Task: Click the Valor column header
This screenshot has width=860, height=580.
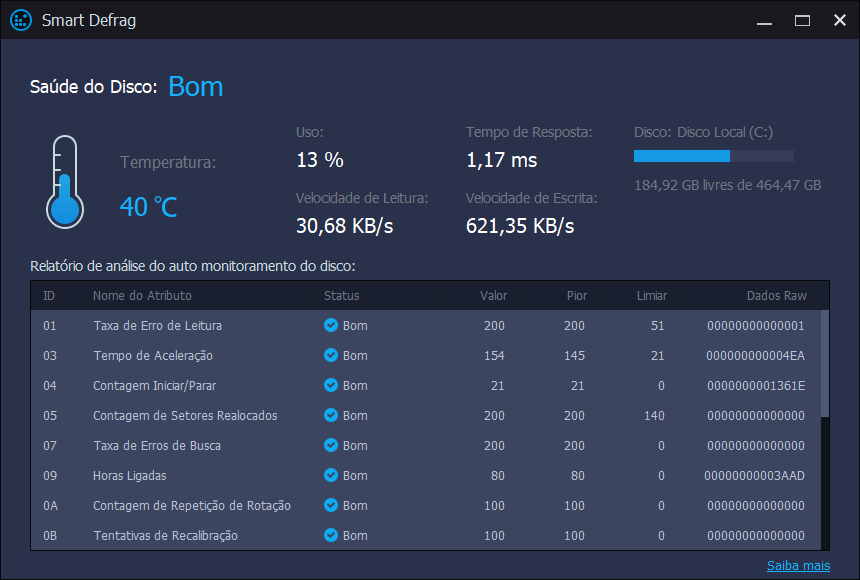Action: 493,295
